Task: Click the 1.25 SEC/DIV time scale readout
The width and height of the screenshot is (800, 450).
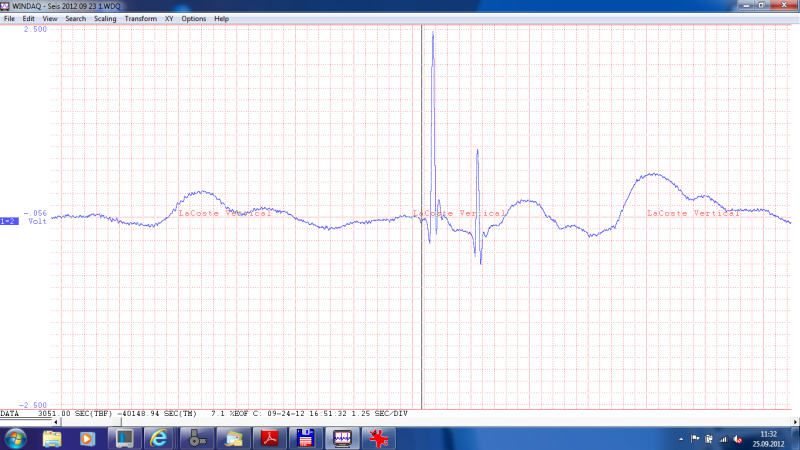Action: point(380,414)
